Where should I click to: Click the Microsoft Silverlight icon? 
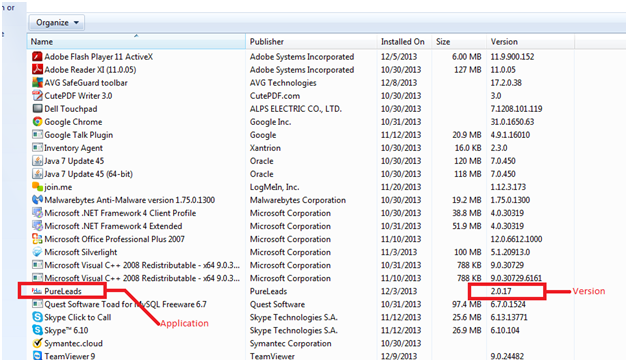(37, 252)
